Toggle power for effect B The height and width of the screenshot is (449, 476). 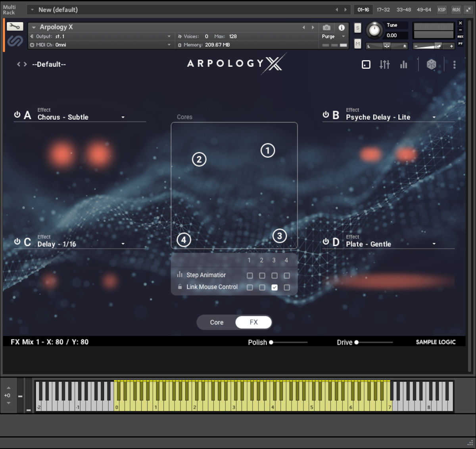tap(326, 115)
